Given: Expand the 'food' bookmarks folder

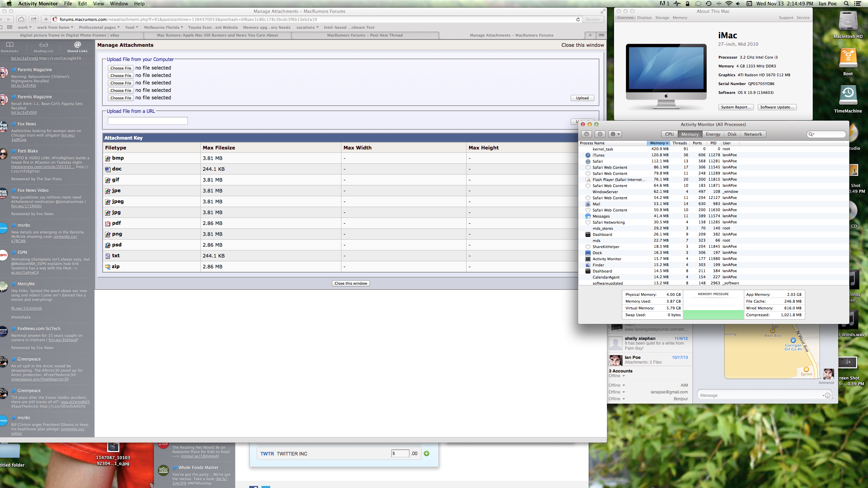Looking at the screenshot, I should [132, 27].
